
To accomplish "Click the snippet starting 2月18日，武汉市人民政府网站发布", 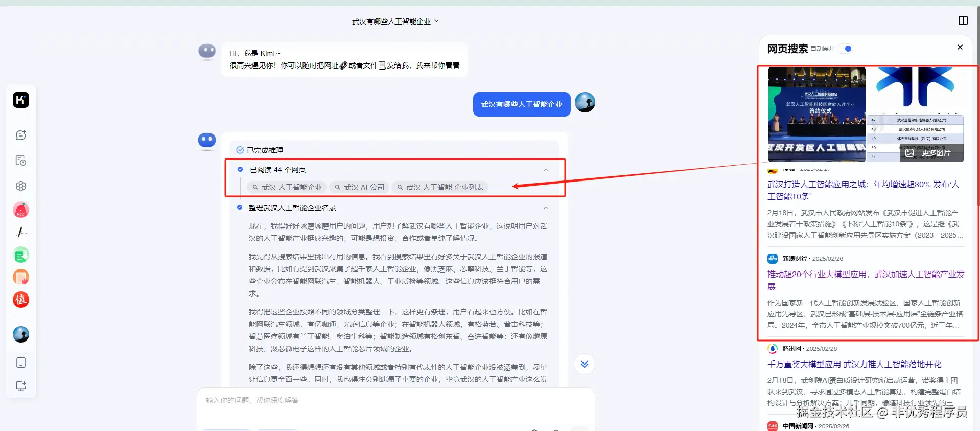I will (865, 224).
